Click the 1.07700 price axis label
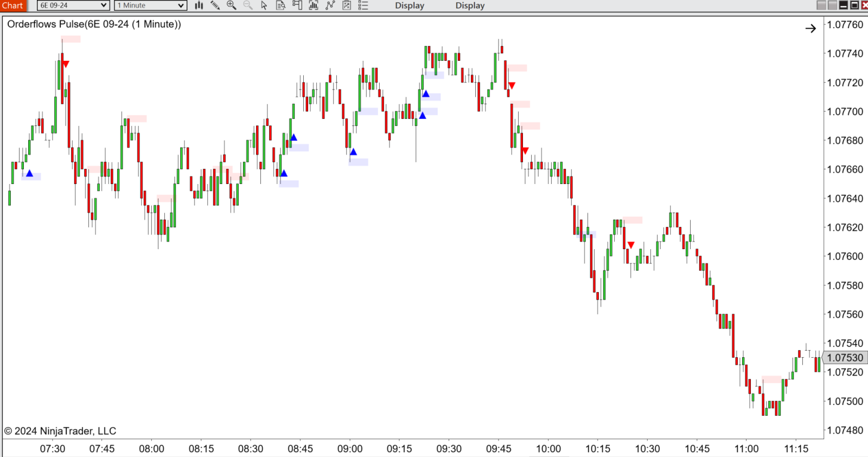 click(845, 112)
